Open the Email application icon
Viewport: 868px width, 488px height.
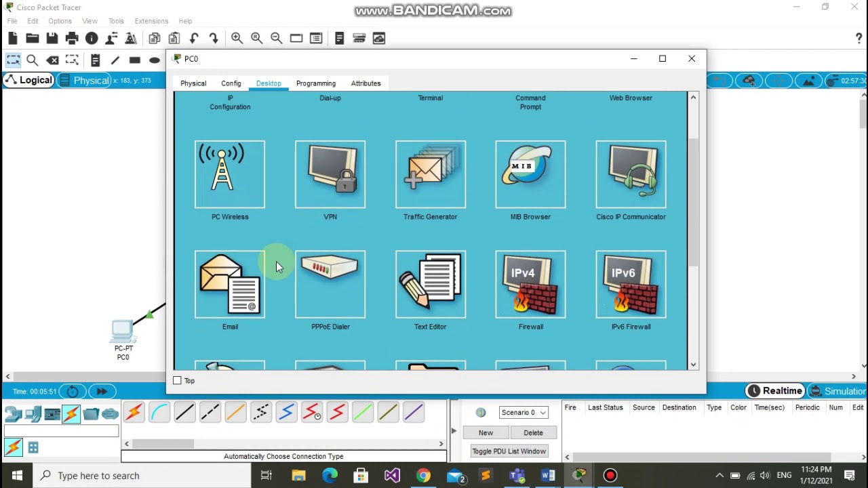(230, 284)
